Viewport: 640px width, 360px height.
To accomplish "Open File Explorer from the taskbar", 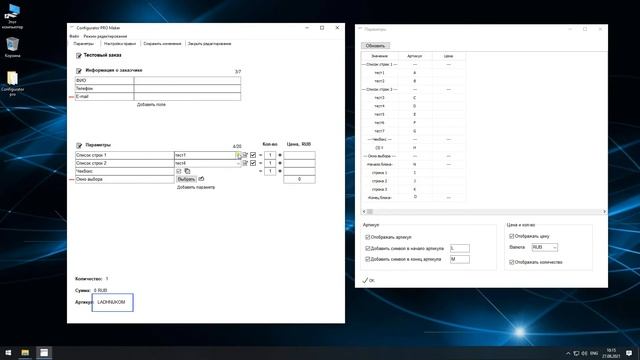I will (x=25, y=353).
